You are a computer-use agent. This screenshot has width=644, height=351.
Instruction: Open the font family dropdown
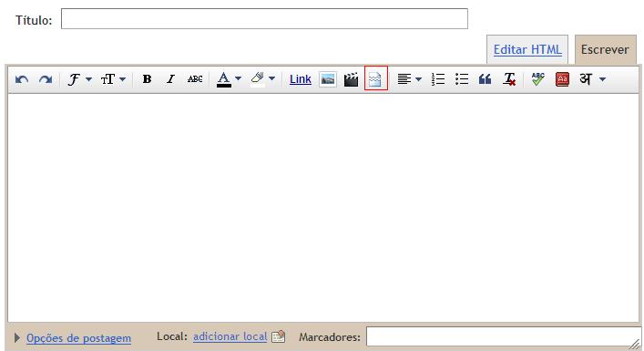pyautogui.click(x=80, y=79)
